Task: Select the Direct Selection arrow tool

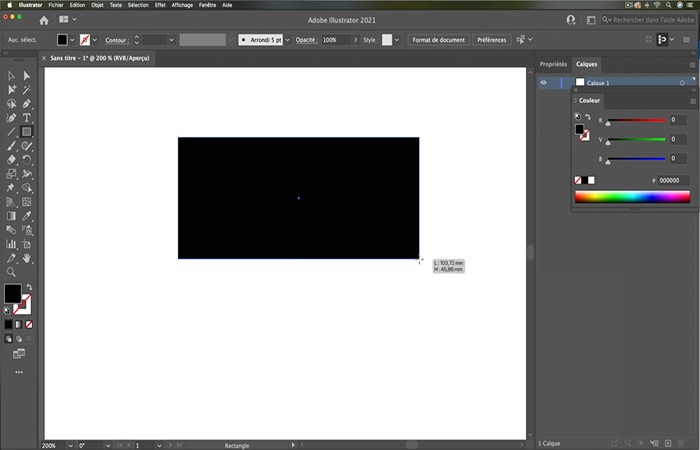Action: tap(27, 76)
